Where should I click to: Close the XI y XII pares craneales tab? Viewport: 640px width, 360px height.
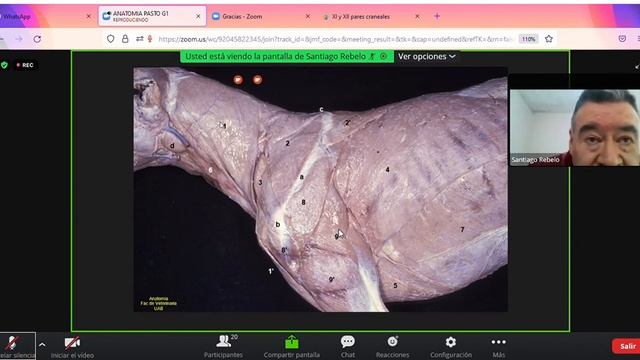click(x=417, y=16)
